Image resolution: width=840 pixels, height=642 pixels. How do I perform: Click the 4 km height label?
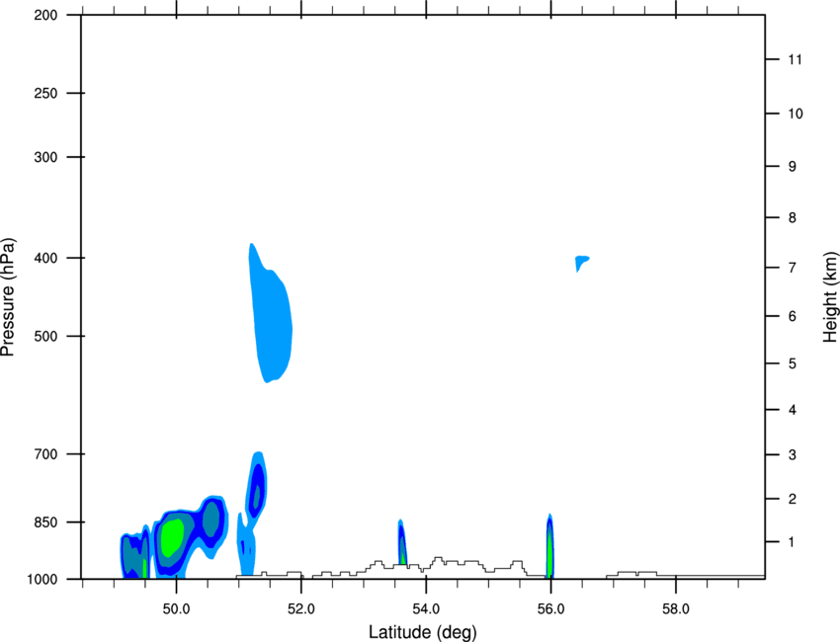click(x=793, y=410)
